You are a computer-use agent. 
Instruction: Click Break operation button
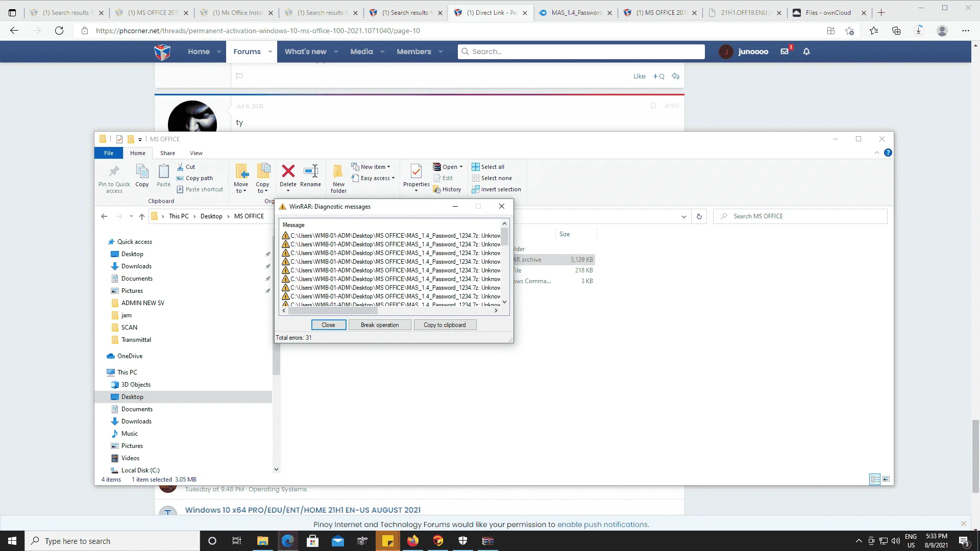coord(380,325)
